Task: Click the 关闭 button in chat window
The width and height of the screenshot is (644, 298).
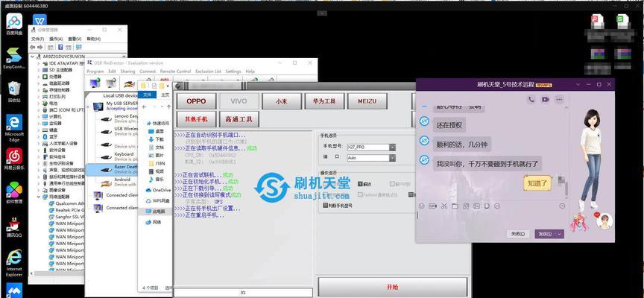Action: (517, 234)
